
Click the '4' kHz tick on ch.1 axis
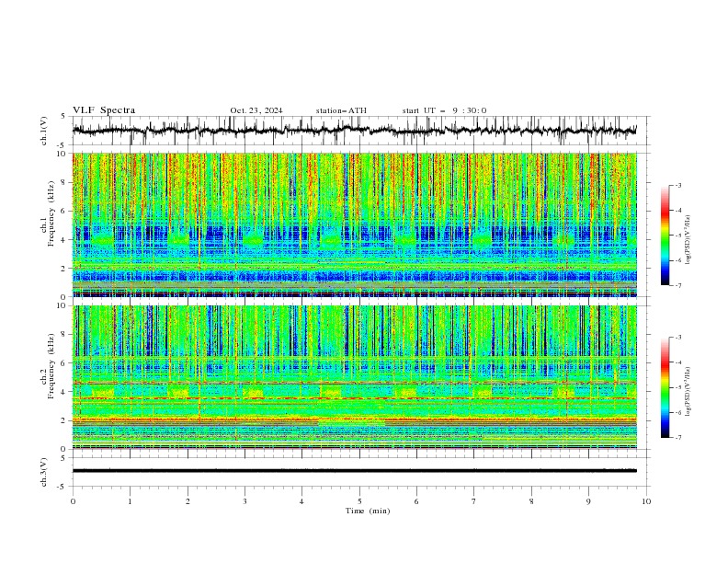point(64,240)
